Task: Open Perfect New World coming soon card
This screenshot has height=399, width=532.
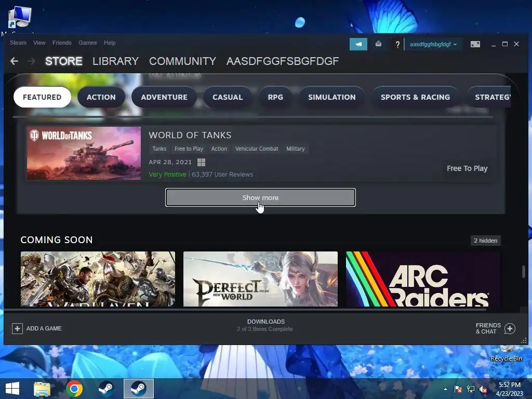Action: coord(261,279)
